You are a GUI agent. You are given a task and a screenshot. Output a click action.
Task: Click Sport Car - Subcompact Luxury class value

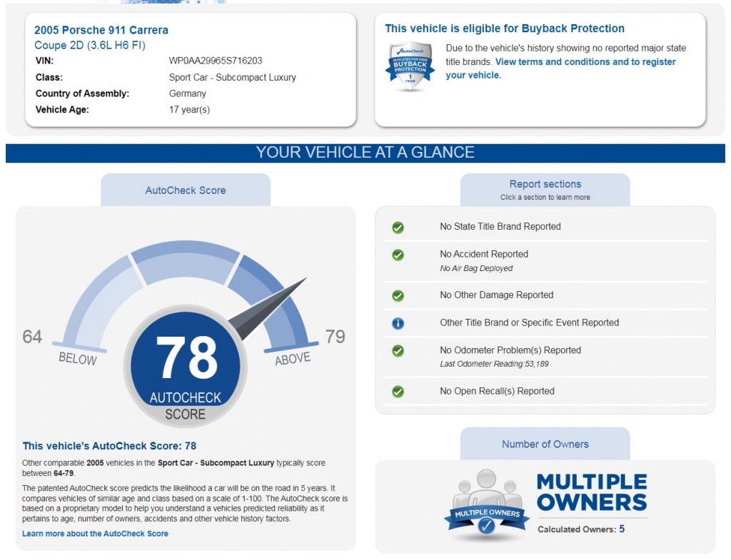[232, 77]
